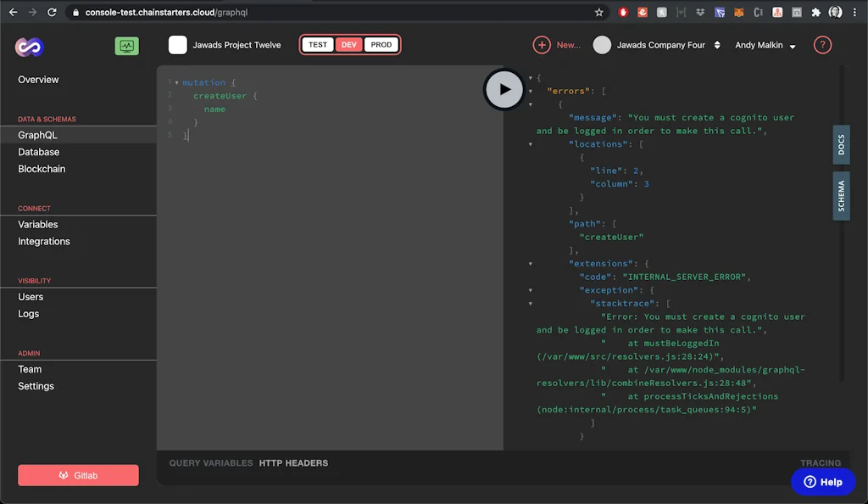This screenshot has width=868, height=504.
Task: Switch the environment to TEST
Action: point(318,44)
